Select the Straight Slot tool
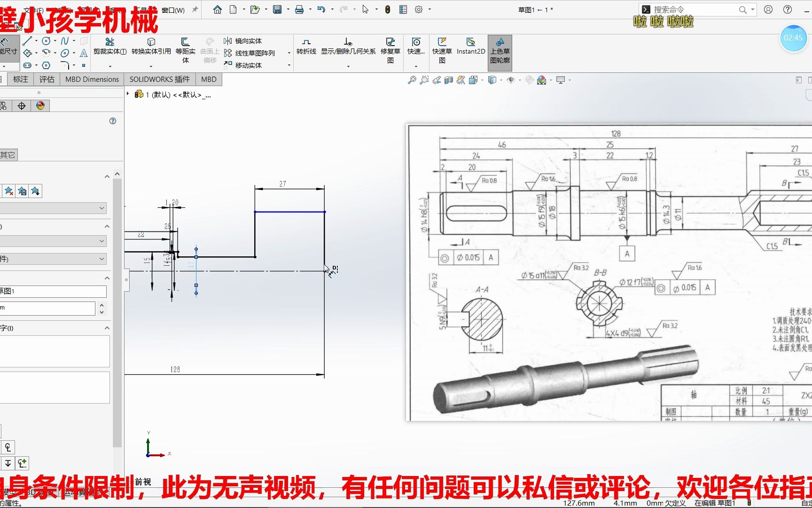The width and height of the screenshot is (812, 508). [28, 65]
